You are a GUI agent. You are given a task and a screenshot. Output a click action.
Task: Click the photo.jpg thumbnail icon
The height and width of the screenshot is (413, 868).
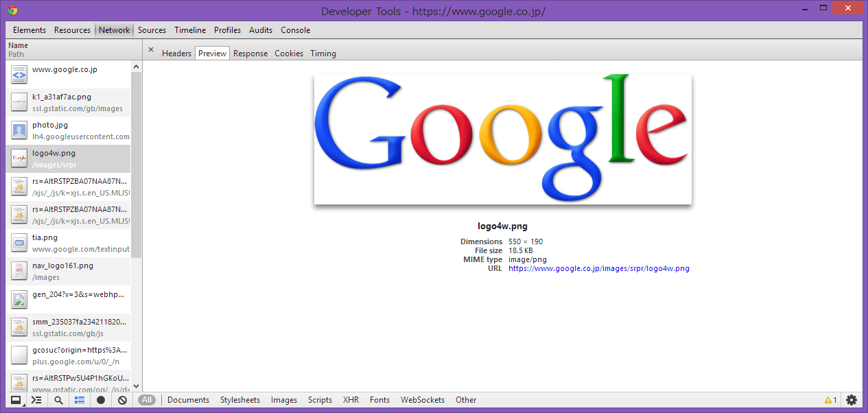point(19,131)
